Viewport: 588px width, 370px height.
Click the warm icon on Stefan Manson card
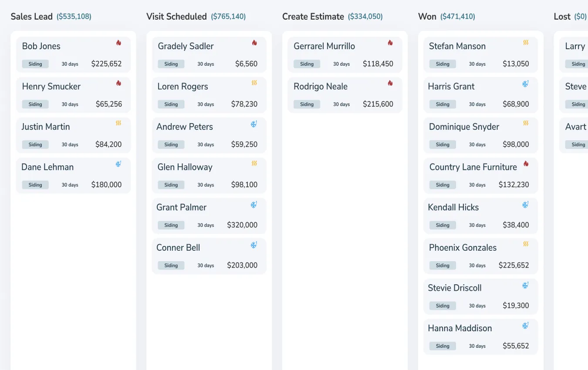tap(526, 43)
